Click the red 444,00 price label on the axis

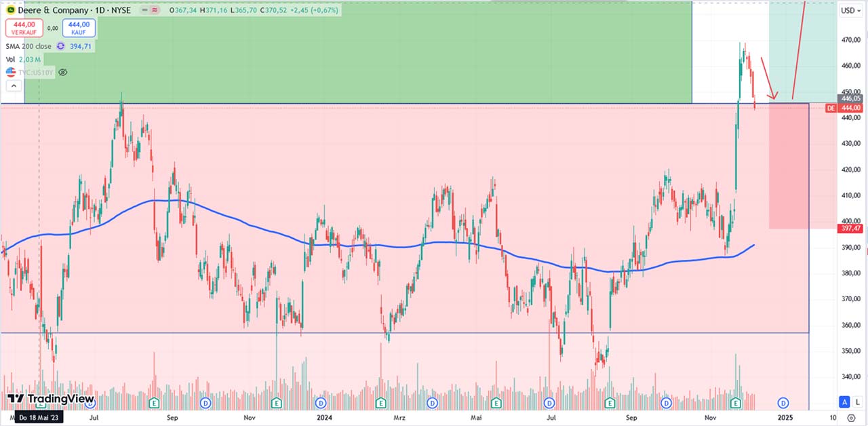point(852,108)
